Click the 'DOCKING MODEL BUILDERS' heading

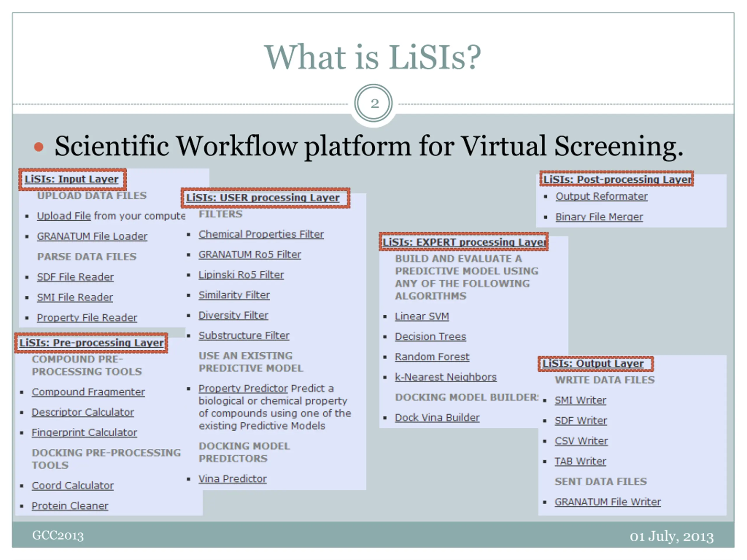coord(467,397)
